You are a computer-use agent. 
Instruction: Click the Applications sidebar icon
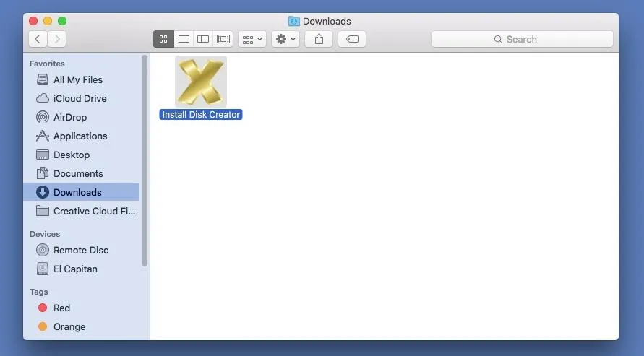click(x=43, y=136)
